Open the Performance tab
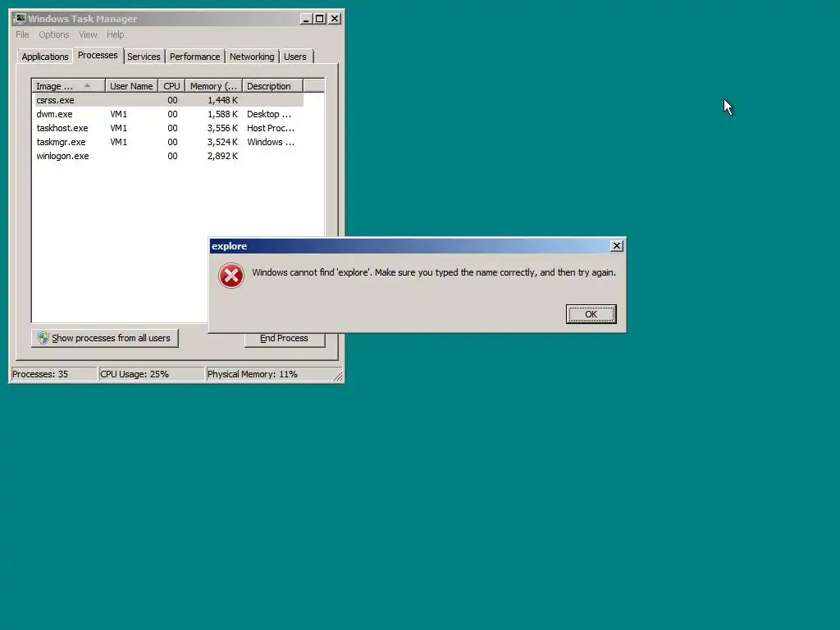The image size is (840, 630). 195,57
